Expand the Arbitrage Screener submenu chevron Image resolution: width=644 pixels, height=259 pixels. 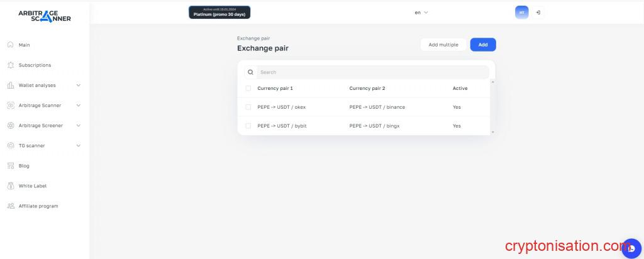pyautogui.click(x=79, y=125)
